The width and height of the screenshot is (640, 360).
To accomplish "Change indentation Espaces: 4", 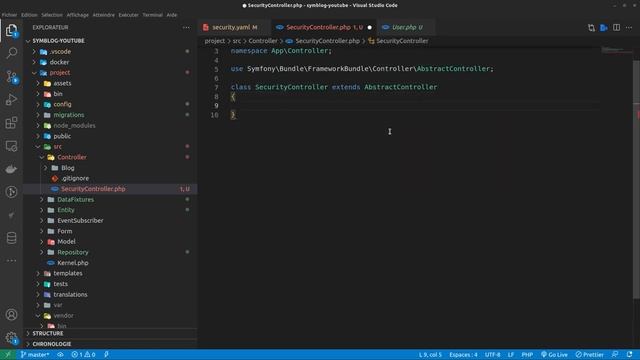I will click(463, 355).
